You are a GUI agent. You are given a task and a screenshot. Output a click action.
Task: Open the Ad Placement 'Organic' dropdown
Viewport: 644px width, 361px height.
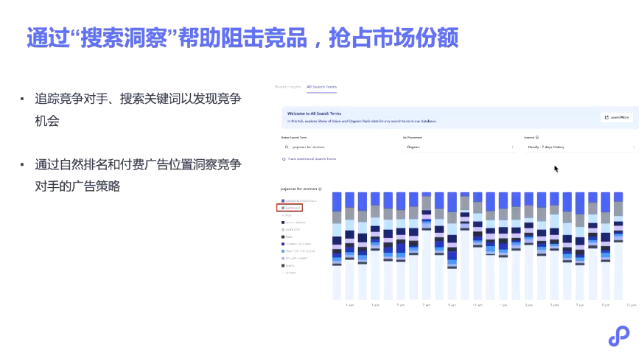click(x=459, y=147)
